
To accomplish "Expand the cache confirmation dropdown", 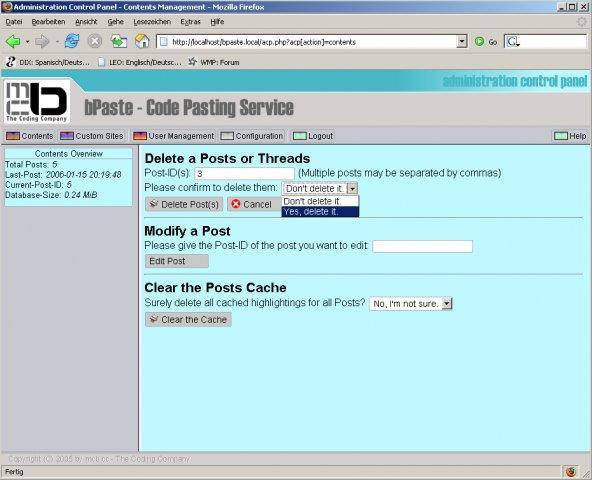I will point(447,304).
